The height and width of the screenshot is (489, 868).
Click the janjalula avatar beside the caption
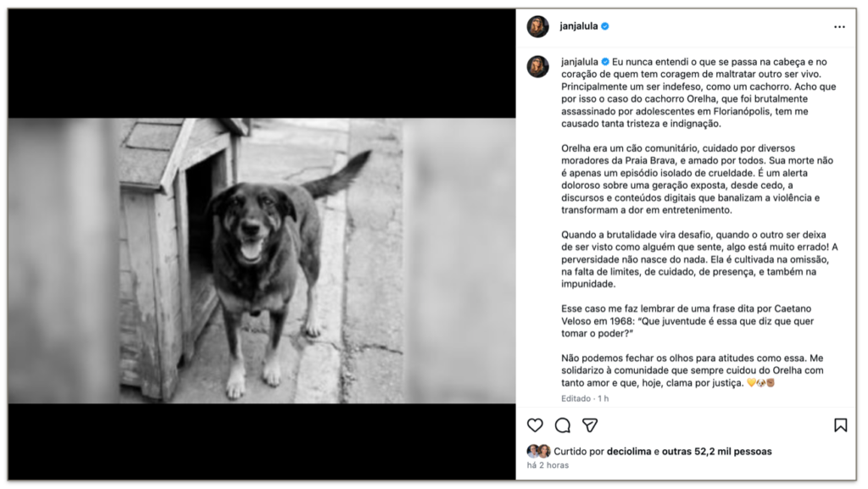point(537,66)
